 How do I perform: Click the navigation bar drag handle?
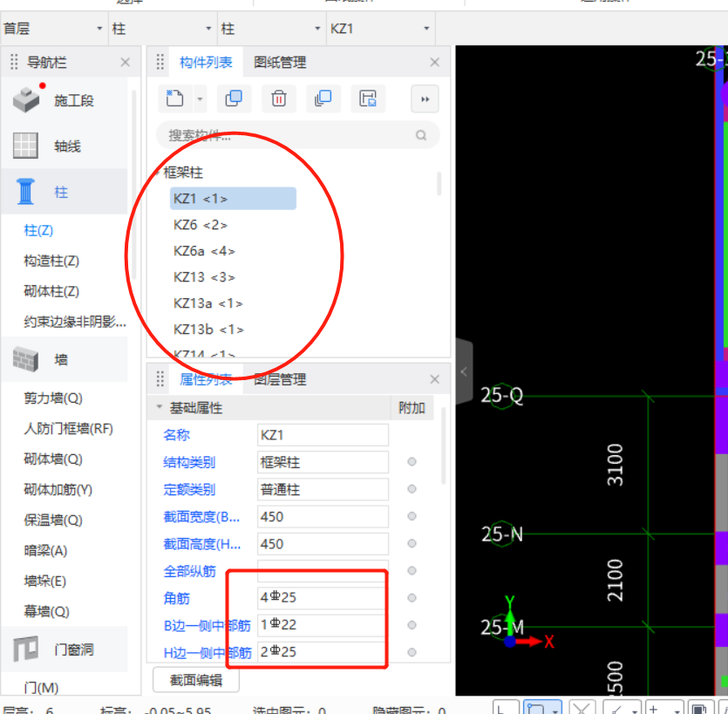(x=14, y=62)
